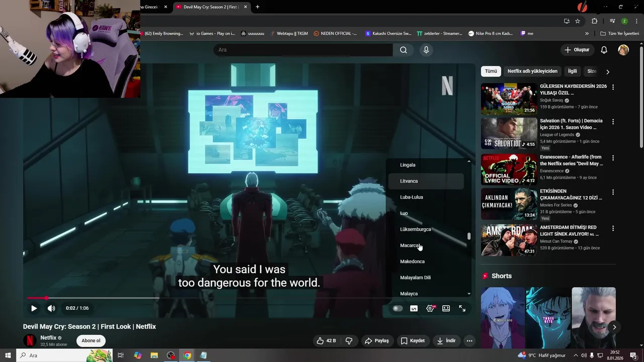Expand hidden bookmarks with double chevron
644x362 pixels.
[587, 34]
